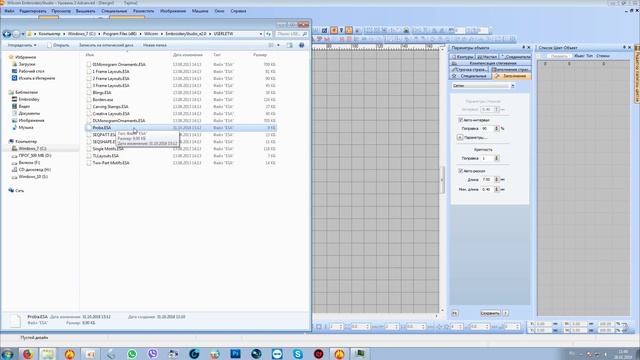Open the view options dropdown arrow in Explorer
640x360 pixels.
tap(278, 45)
